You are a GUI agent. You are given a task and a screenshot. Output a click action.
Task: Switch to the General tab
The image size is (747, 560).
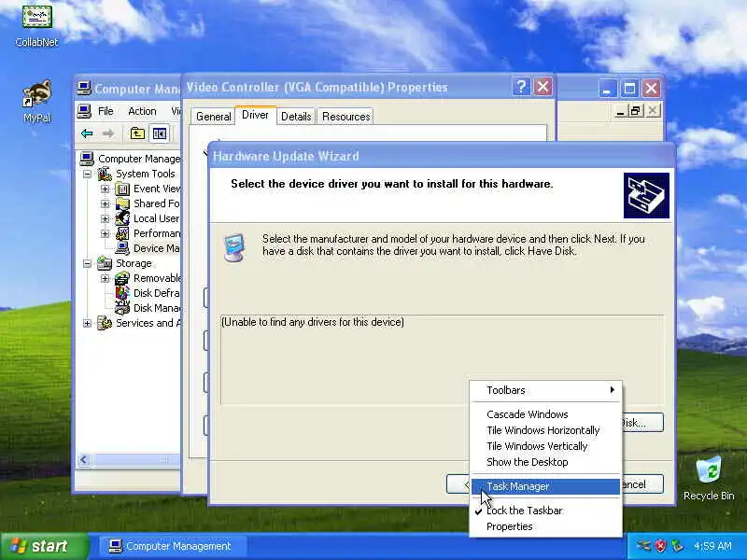(213, 117)
